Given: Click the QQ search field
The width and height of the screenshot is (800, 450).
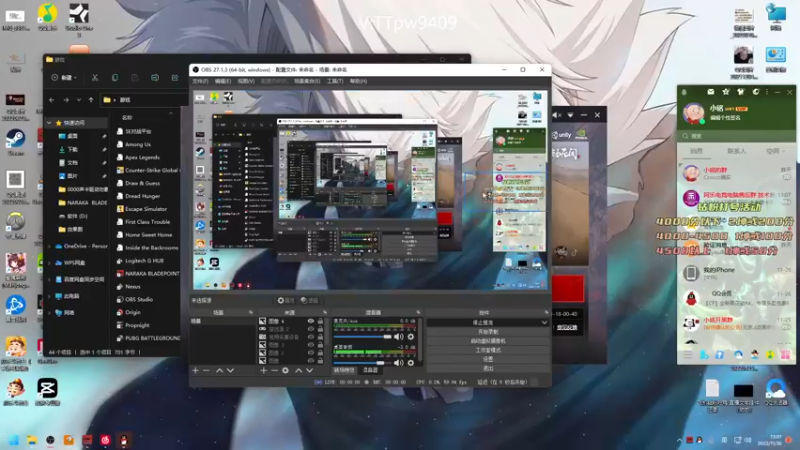Looking at the screenshot, I should (x=736, y=136).
